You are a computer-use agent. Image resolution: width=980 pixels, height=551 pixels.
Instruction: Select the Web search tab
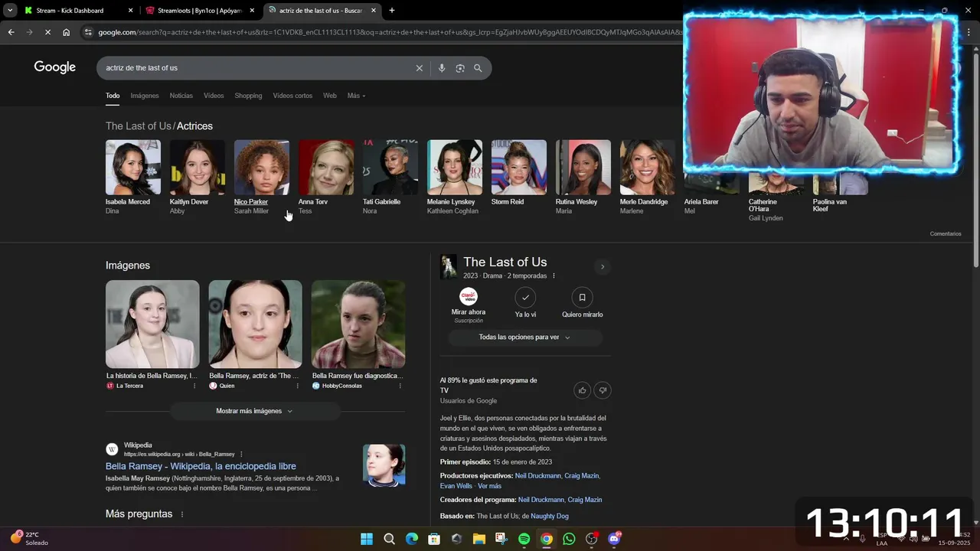330,96
